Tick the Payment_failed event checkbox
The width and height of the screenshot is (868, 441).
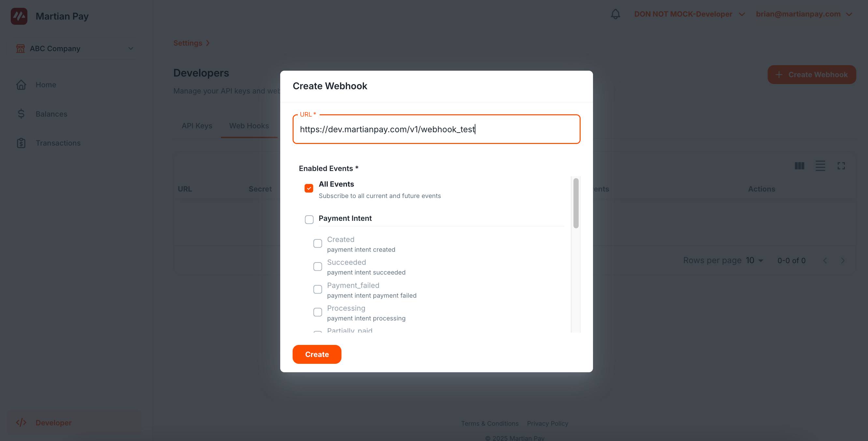pyautogui.click(x=317, y=290)
